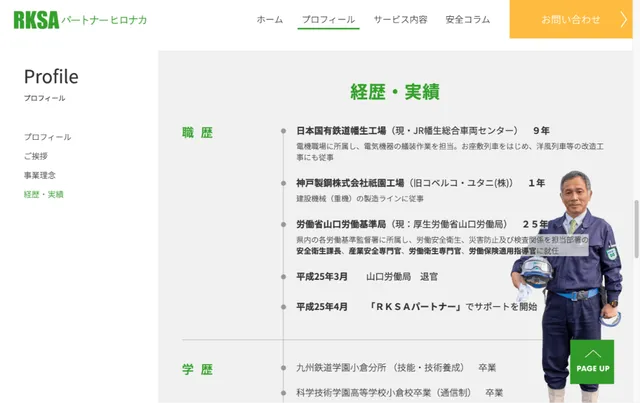Jump to ご挨拶 section in sidebar
The height and width of the screenshot is (403, 640).
click(36, 156)
